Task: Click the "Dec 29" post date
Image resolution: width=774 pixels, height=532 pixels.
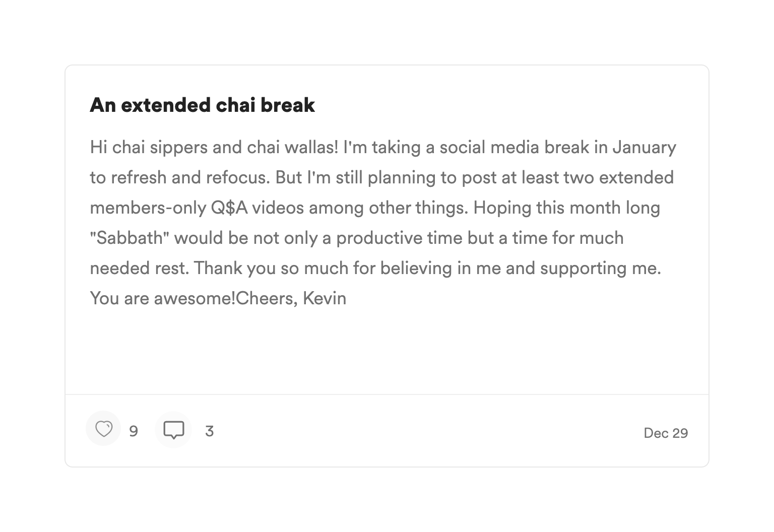Action: [666, 433]
